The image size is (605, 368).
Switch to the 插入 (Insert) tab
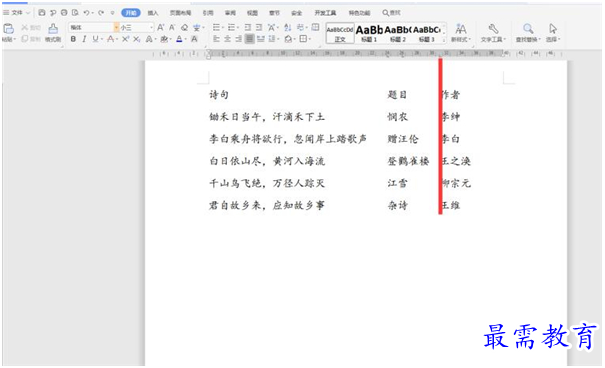click(153, 13)
